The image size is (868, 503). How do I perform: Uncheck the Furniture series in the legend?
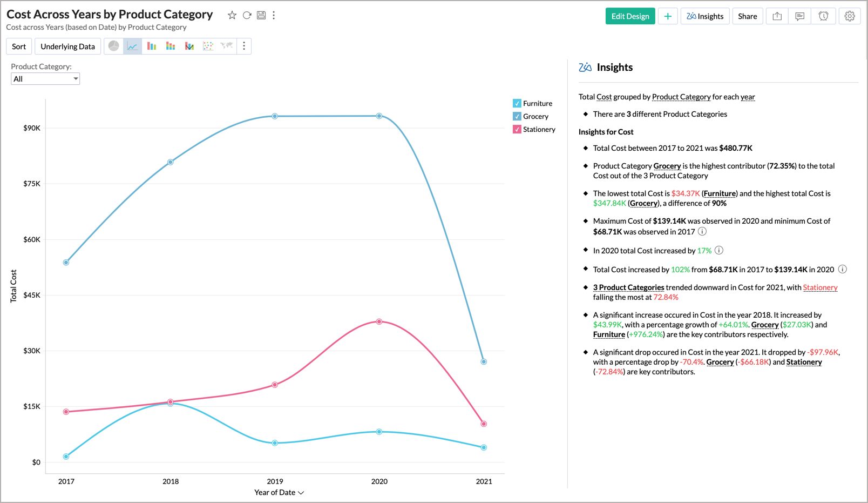(517, 103)
